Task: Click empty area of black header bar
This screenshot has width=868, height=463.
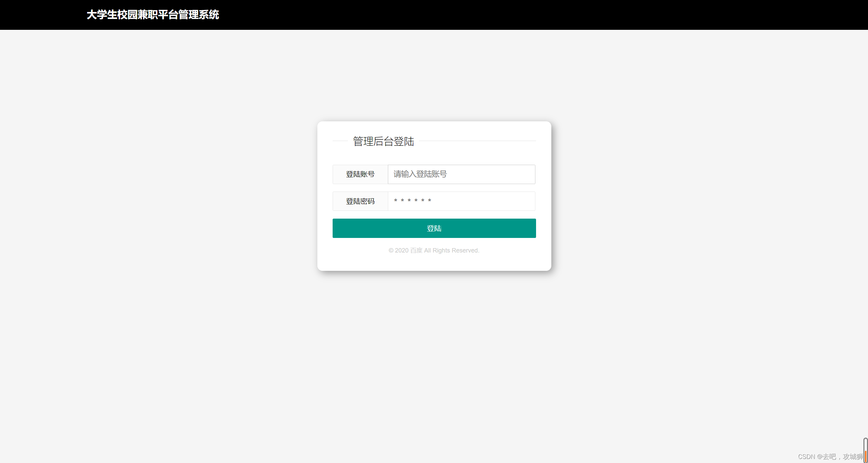Action: coord(509,15)
